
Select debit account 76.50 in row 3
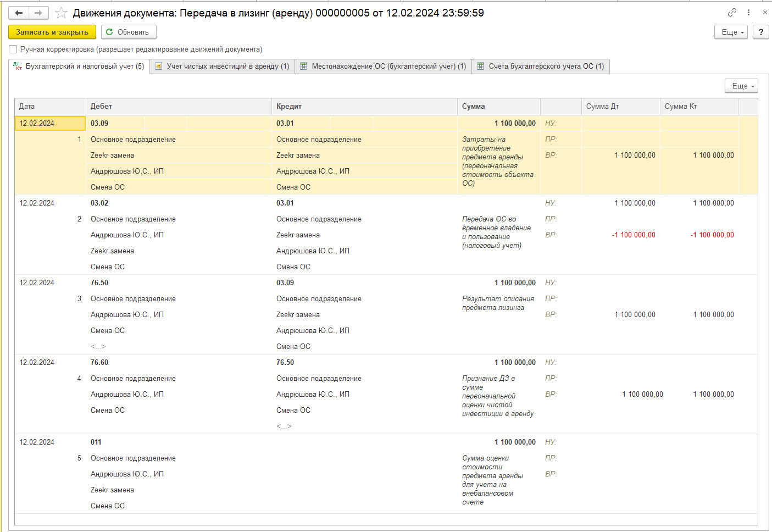click(x=99, y=282)
